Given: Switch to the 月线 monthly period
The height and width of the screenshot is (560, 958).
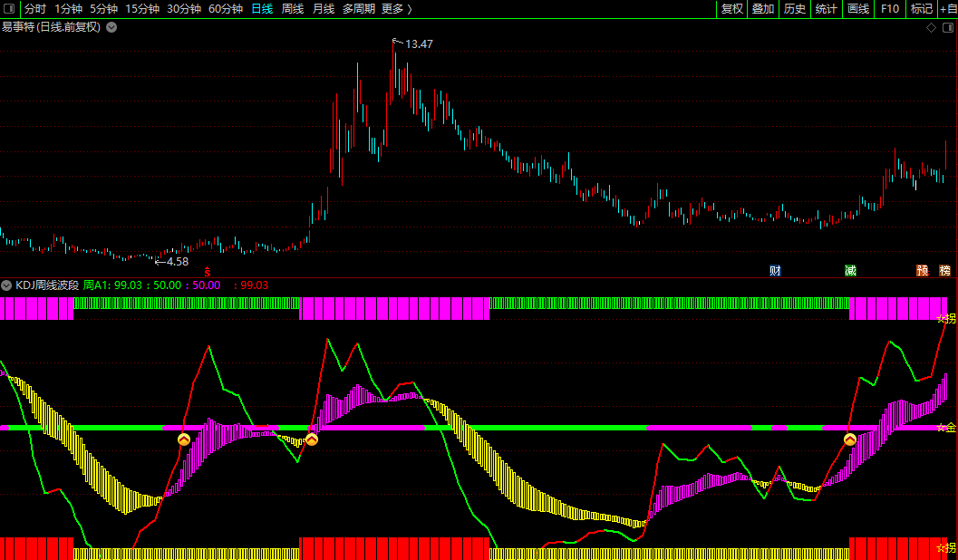Looking at the screenshot, I should 324,9.
